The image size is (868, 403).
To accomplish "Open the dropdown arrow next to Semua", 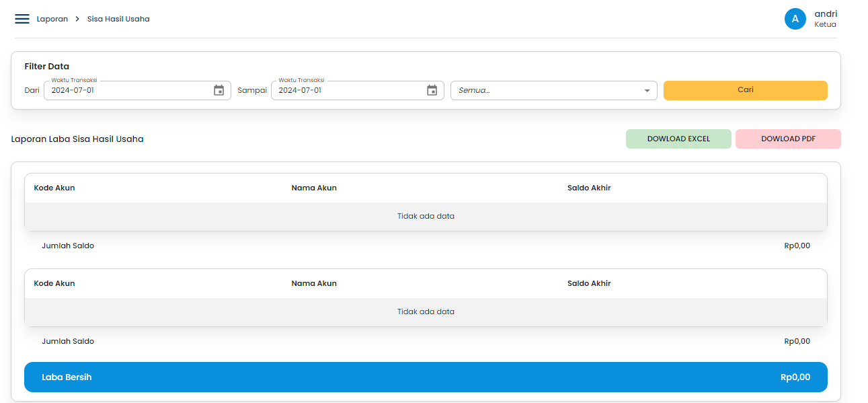I will coord(646,89).
